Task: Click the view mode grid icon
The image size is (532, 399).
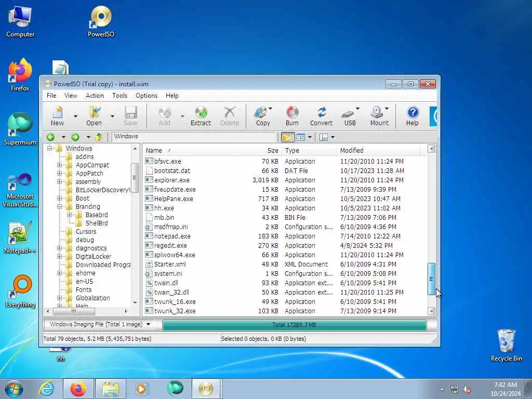Action: click(301, 137)
